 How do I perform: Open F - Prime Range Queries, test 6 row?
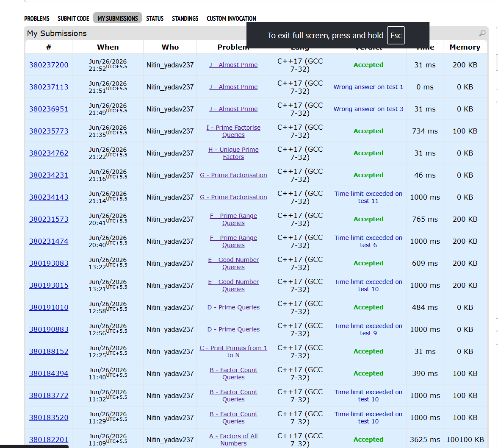coord(233,241)
